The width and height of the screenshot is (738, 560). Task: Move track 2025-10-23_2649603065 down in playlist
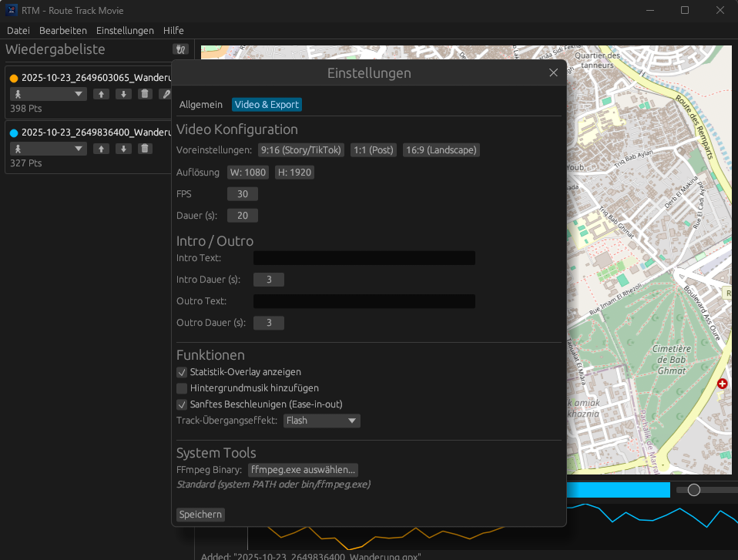coord(123,93)
